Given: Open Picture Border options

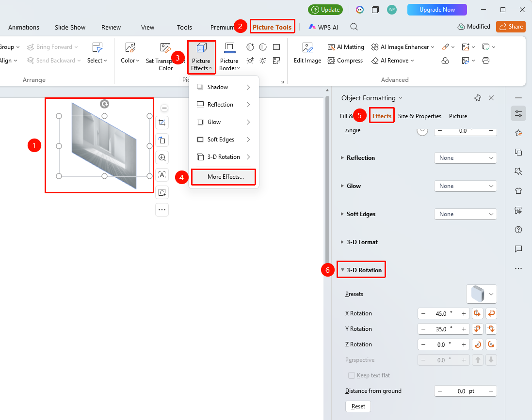Looking at the screenshot, I should [229, 57].
